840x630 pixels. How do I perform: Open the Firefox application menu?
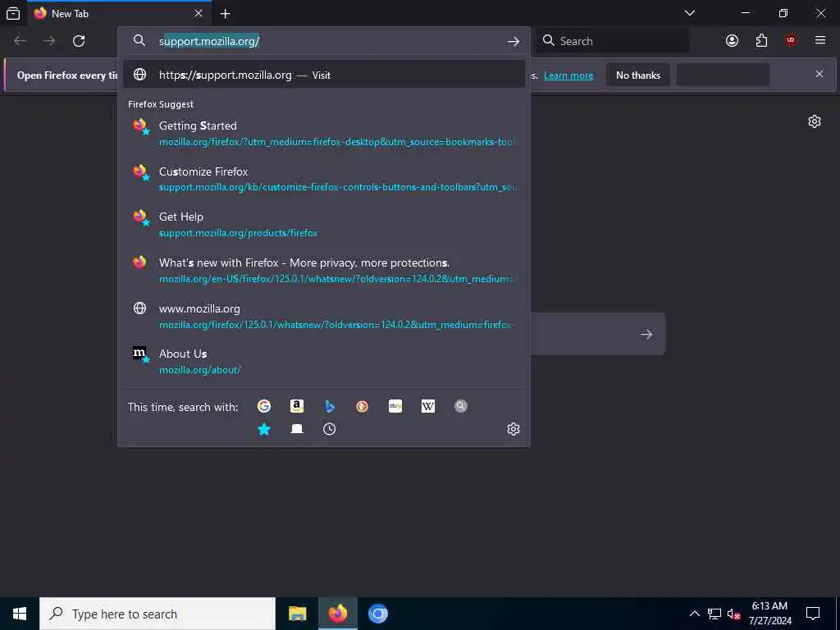820,41
